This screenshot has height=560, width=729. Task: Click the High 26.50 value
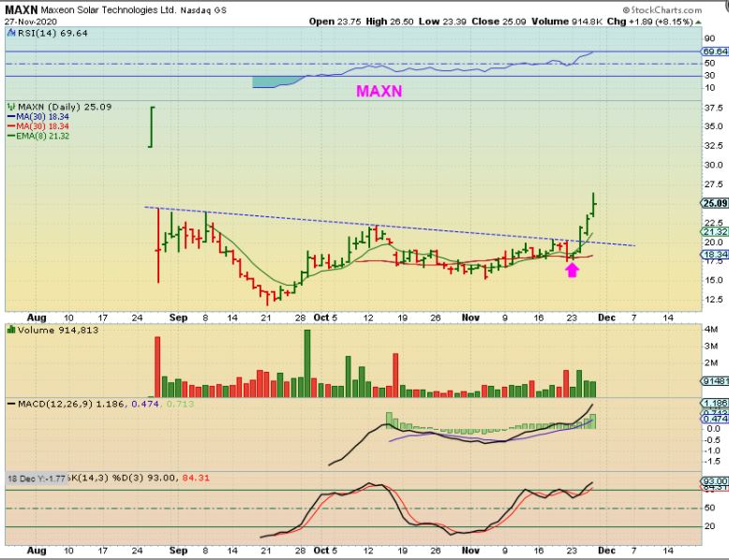(x=390, y=22)
